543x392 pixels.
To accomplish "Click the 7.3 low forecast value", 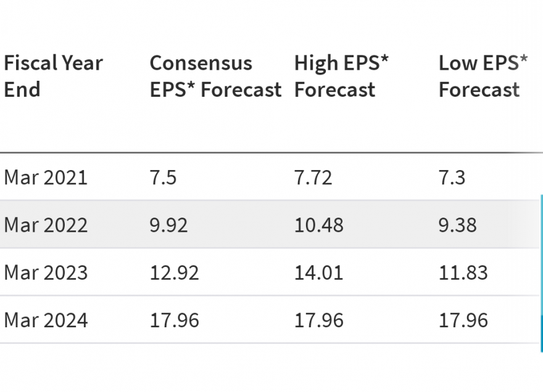I will coord(452,178).
